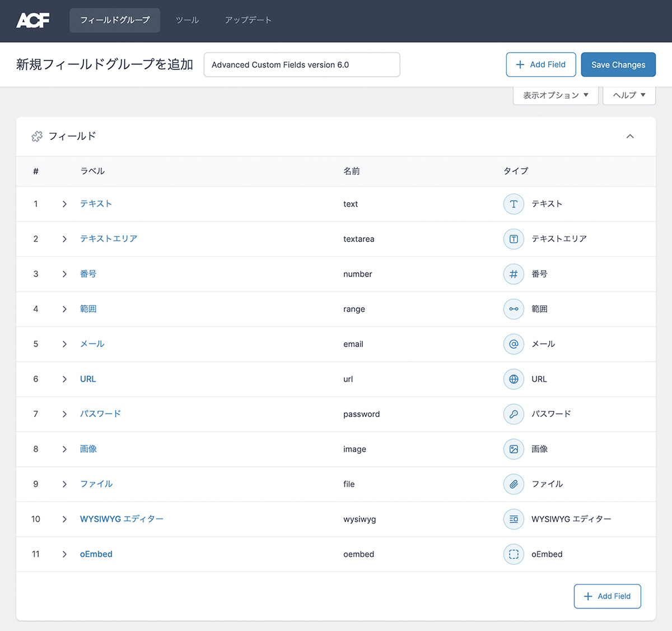
Task: Open the 表示オプション dropdown
Action: pos(556,95)
